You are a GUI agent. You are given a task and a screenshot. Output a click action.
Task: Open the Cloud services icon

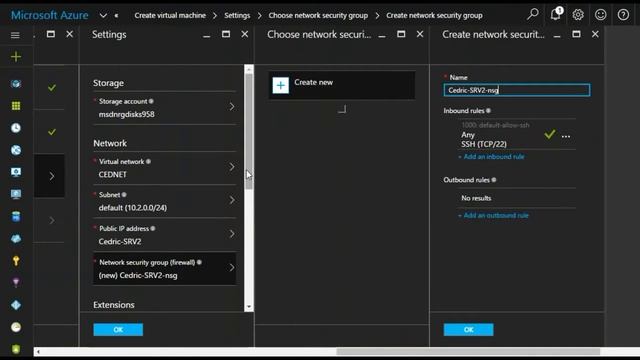[x=16, y=238]
